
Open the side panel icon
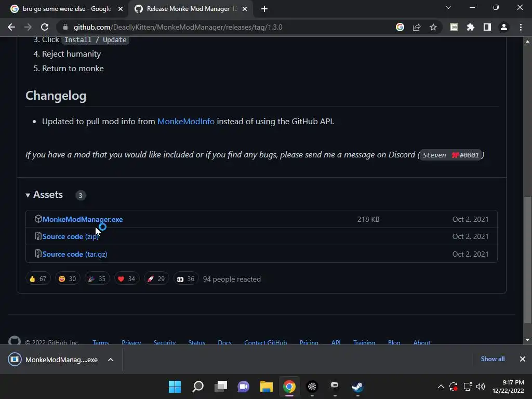pyautogui.click(x=487, y=27)
